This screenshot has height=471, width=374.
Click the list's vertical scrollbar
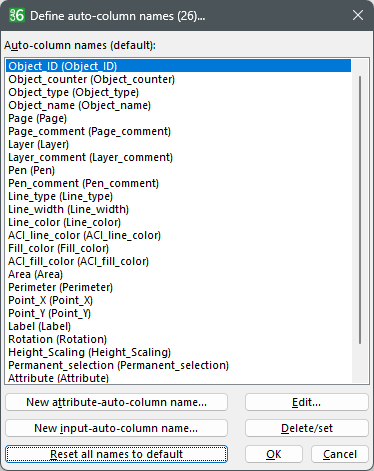[x=360, y=210]
